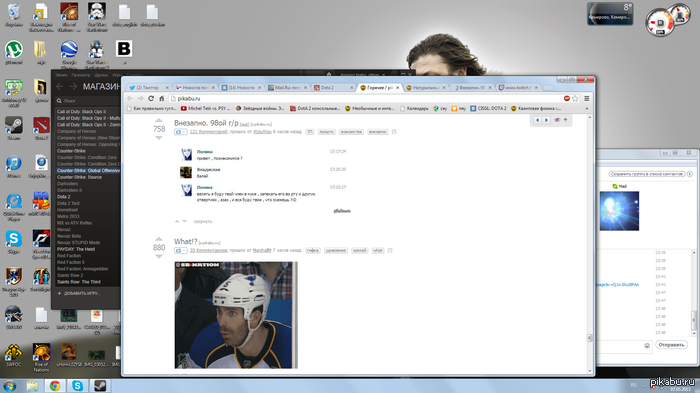Select Counter-Strike: Global Offensive in Steam list
Image resolution: width=700 pixels, height=393 pixels.
88,171
